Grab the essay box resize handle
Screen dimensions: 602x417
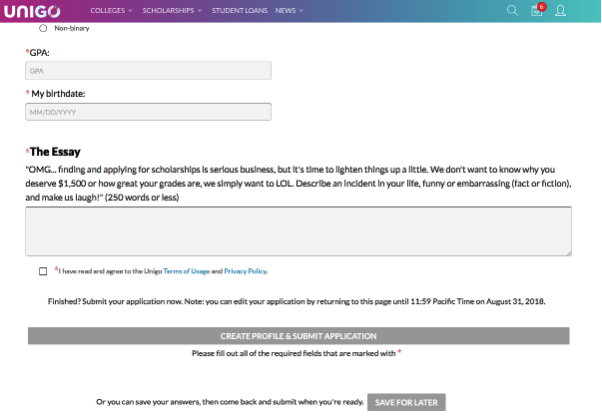(x=568, y=252)
